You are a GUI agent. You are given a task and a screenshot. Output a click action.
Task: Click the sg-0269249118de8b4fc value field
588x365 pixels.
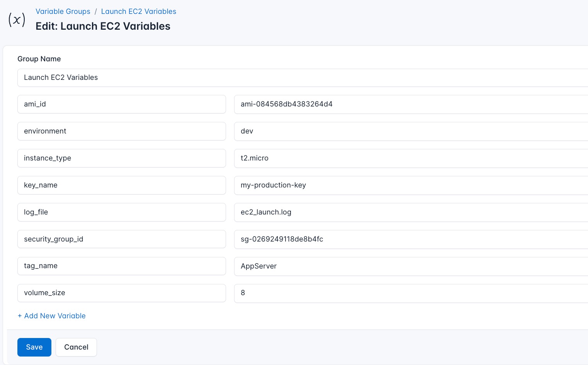click(x=348, y=239)
